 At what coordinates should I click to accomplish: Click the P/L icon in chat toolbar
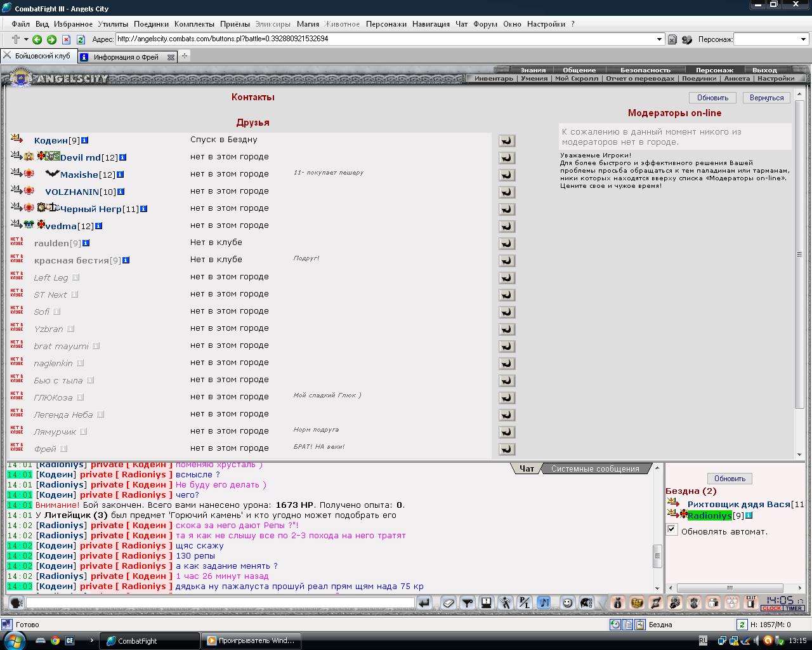[x=525, y=602]
